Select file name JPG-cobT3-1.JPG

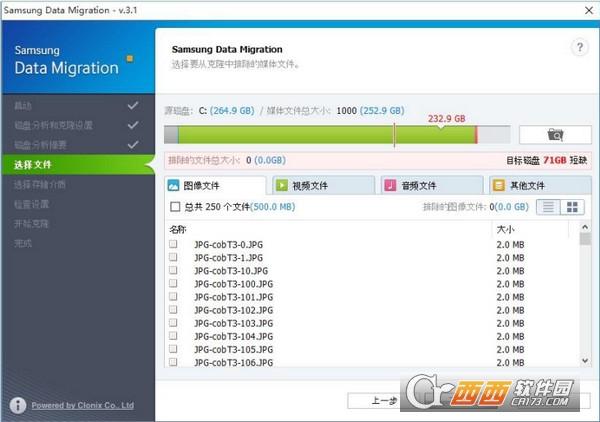pos(228,257)
